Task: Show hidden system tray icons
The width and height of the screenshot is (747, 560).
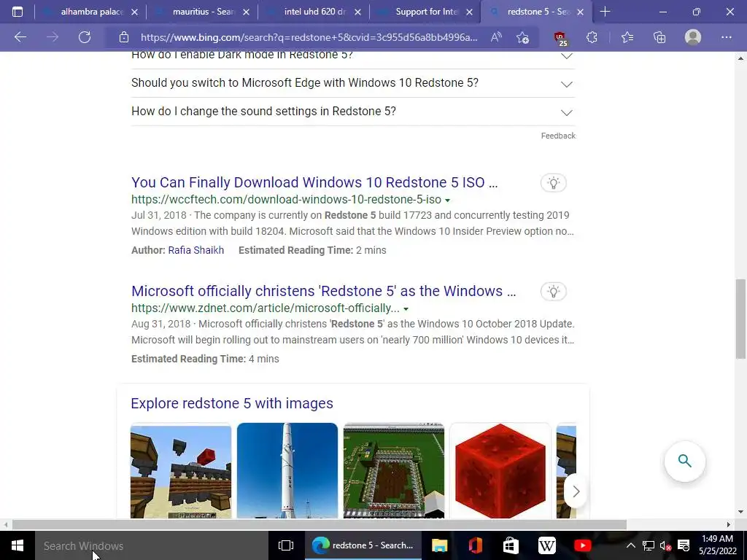Action: [x=630, y=545]
